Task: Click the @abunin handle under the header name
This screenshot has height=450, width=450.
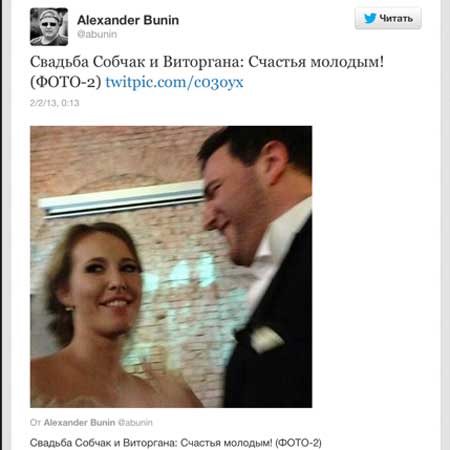Action: pyautogui.click(x=97, y=34)
